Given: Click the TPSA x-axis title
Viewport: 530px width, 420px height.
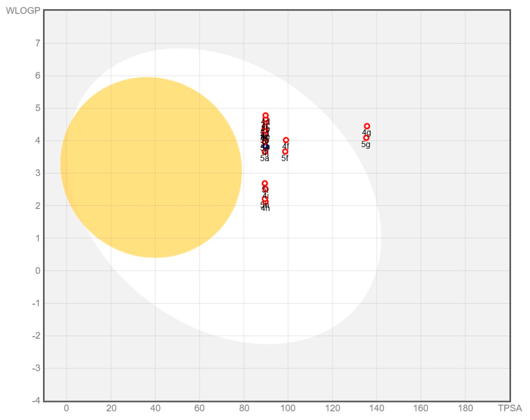Looking at the screenshot, I should pyautogui.click(x=510, y=408).
